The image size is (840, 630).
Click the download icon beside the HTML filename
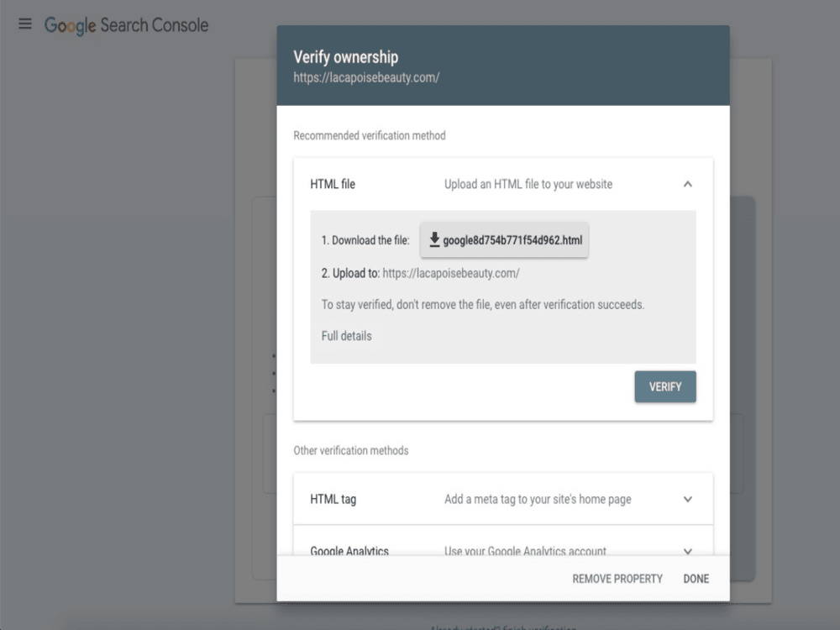(434, 239)
